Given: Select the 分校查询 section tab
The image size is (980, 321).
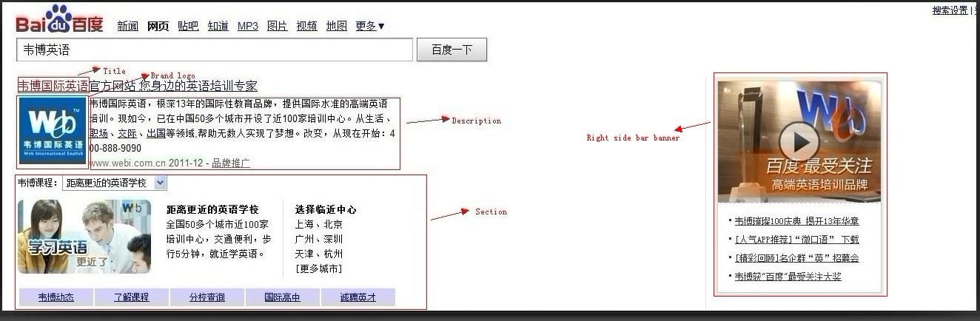Looking at the screenshot, I should [x=207, y=297].
